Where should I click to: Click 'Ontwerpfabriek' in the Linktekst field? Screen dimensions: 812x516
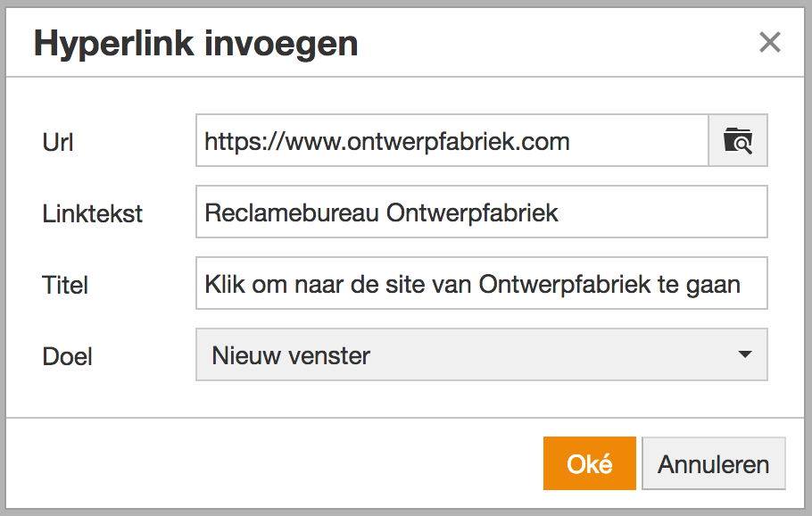click(472, 212)
